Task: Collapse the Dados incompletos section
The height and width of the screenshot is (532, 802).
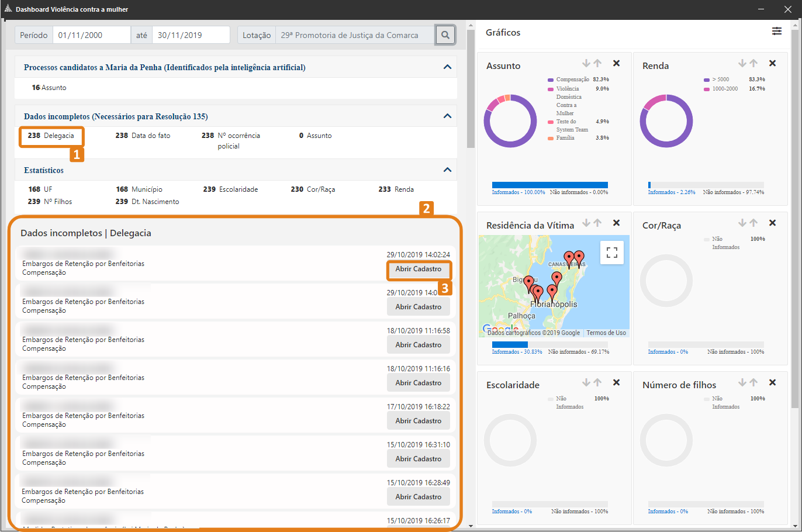Action: (x=447, y=116)
